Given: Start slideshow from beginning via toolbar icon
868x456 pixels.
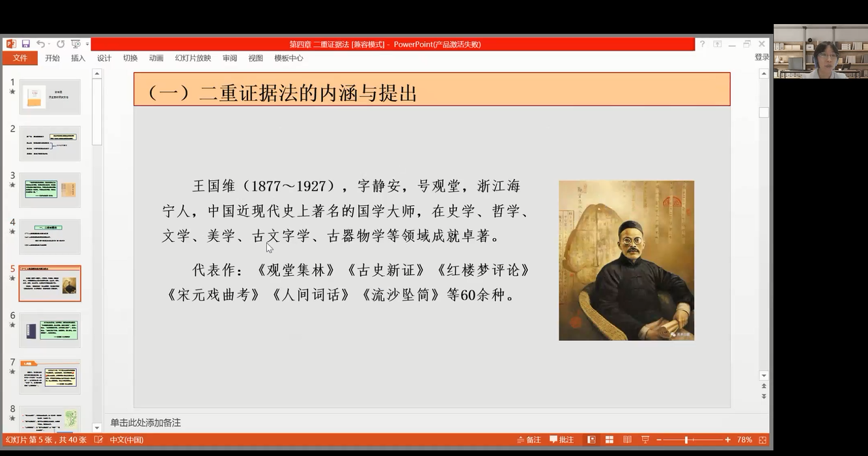Looking at the screenshot, I should [76, 44].
